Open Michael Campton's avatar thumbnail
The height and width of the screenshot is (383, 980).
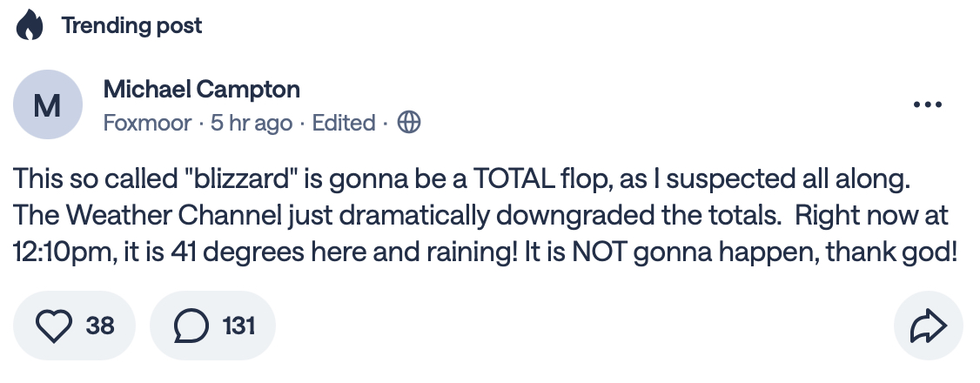46,106
